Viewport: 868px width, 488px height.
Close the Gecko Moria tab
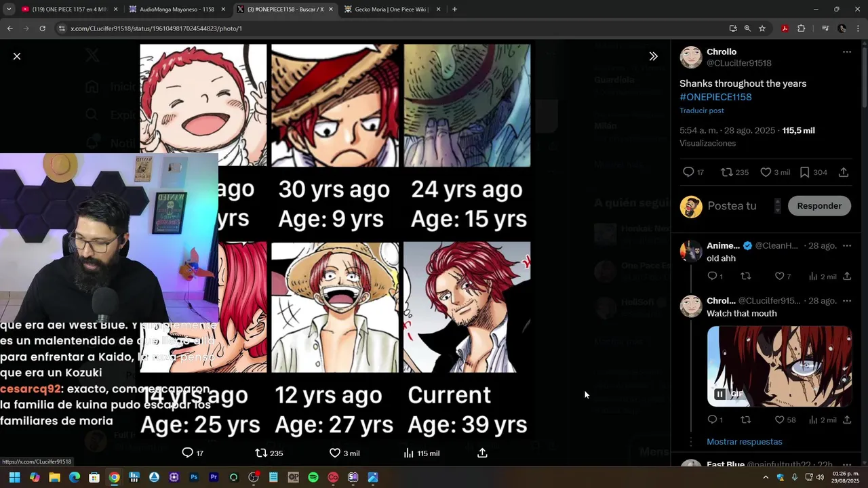pos(438,9)
